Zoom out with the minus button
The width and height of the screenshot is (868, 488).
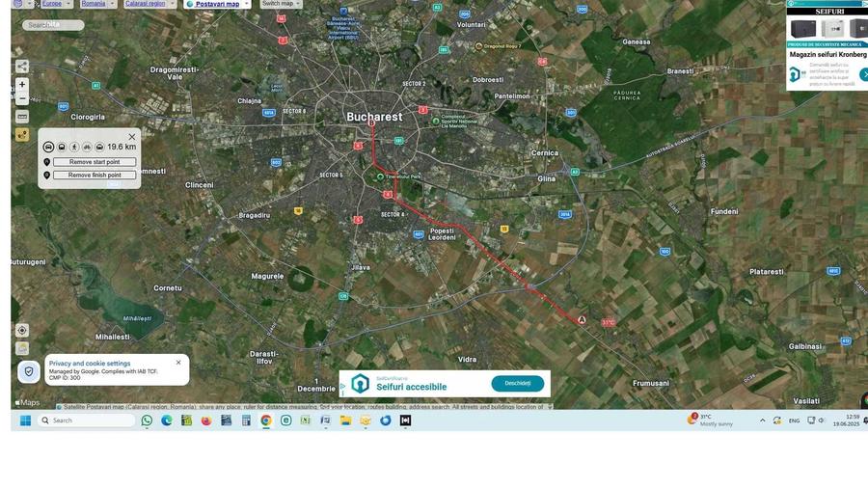(21, 98)
